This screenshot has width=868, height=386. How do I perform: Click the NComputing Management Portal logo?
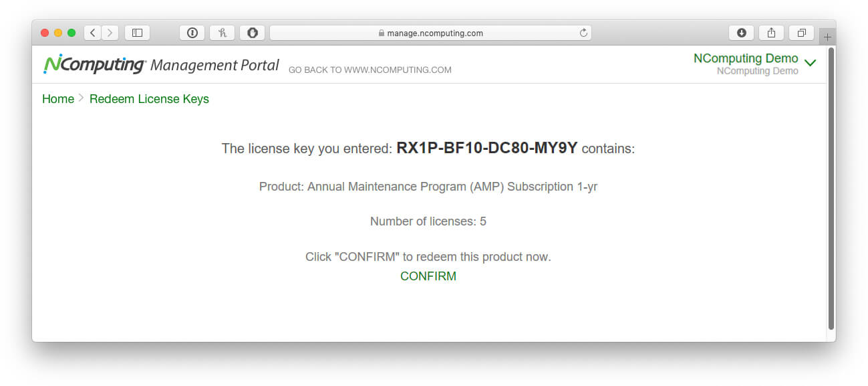coord(161,65)
